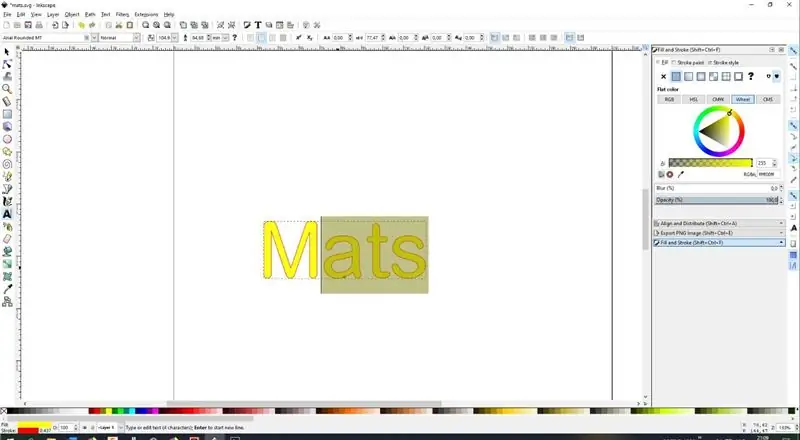
Task: Select Unset paint question mark option
Action: (751, 77)
